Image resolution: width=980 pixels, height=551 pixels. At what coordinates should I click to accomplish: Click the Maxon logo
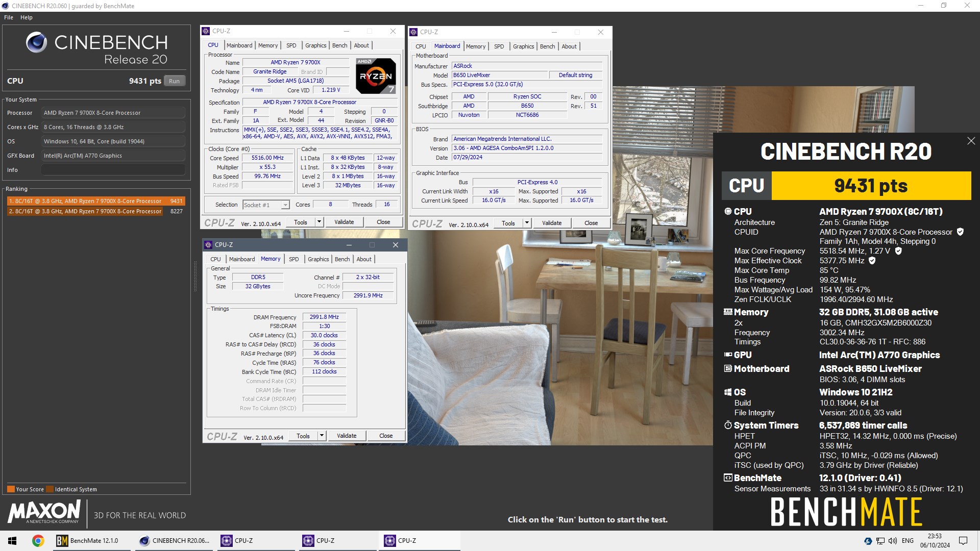coord(44,512)
